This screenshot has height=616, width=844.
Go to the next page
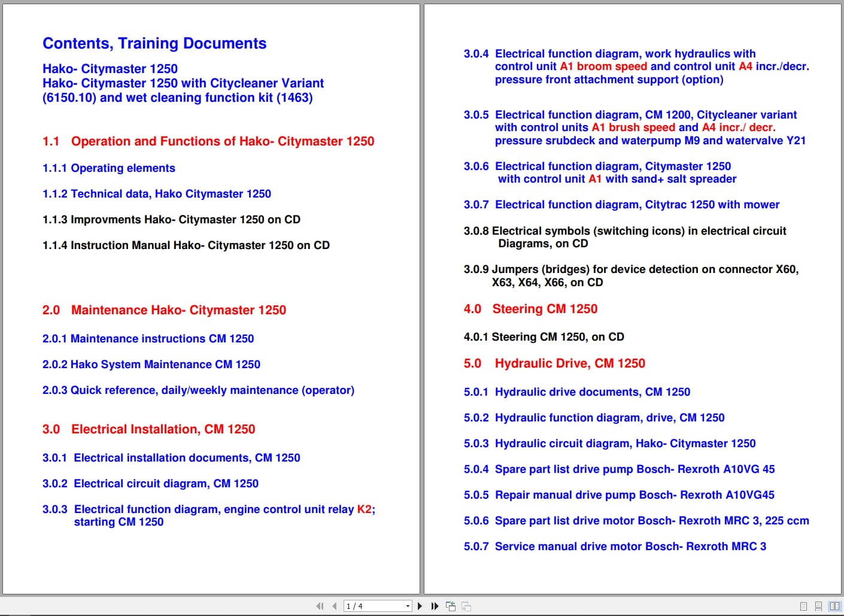pos(420,606)
